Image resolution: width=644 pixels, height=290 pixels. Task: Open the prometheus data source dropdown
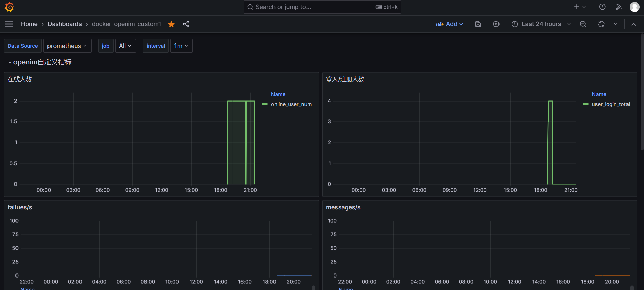coord(67,46)
